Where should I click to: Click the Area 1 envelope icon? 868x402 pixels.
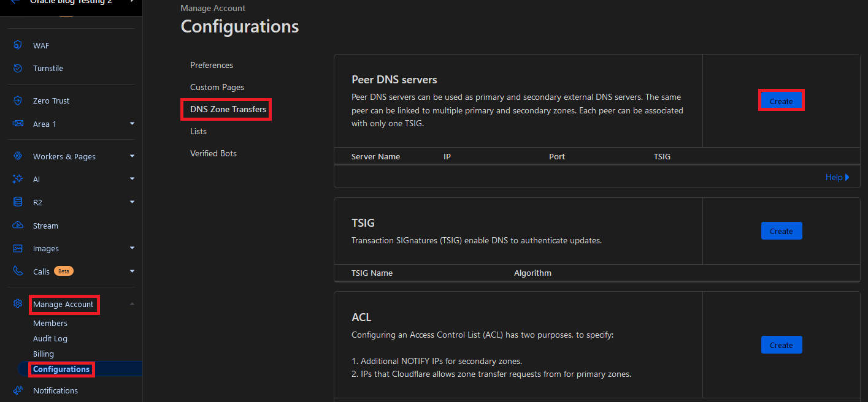(18, 124)
